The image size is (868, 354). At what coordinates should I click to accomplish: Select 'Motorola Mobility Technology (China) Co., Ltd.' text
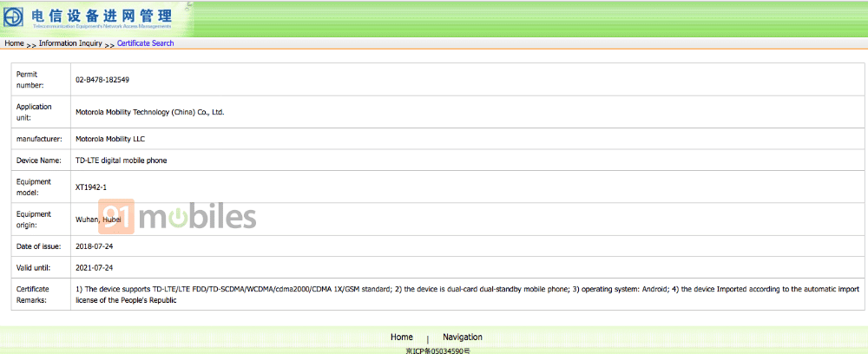[149, 112]
